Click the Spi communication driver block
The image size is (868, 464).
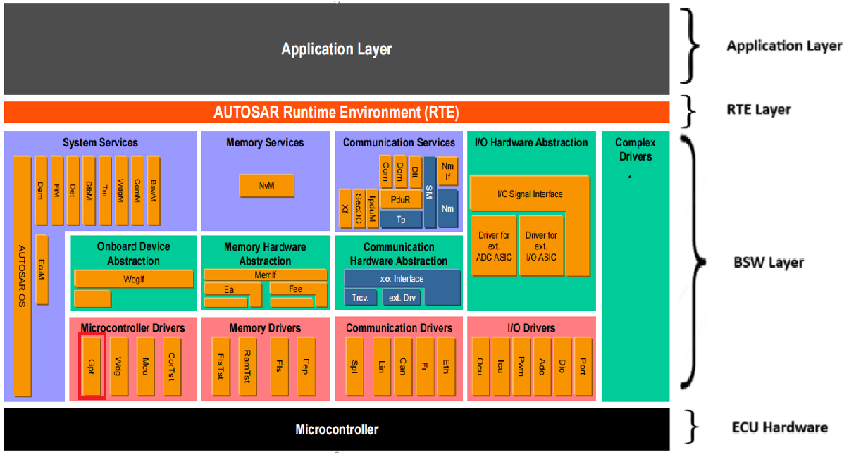pos(353,367)
